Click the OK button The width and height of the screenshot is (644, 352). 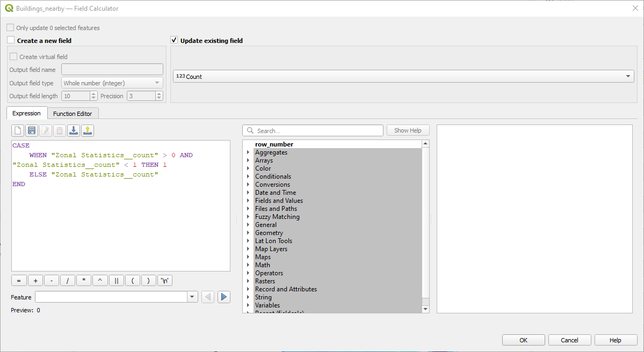point(523,340)
